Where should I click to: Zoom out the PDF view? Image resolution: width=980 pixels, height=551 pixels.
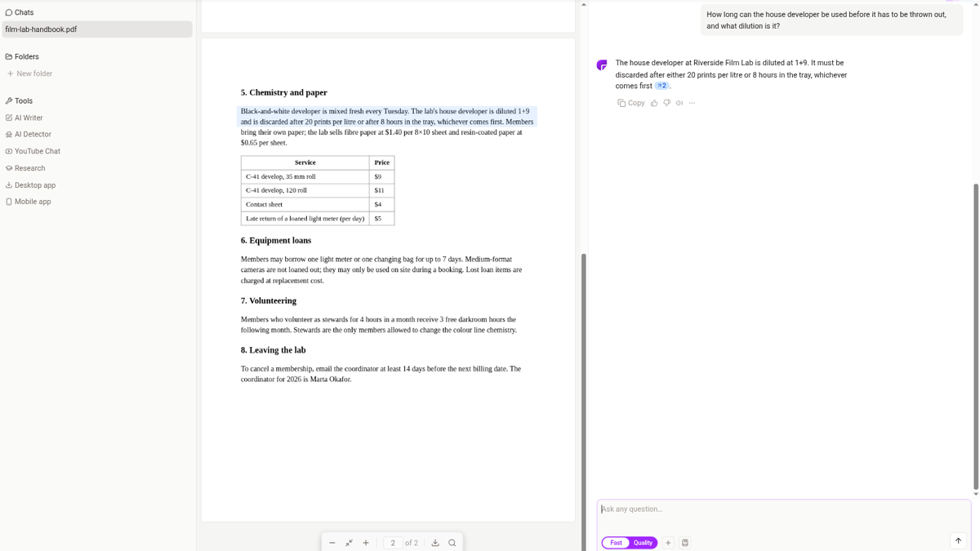point(332,543)
